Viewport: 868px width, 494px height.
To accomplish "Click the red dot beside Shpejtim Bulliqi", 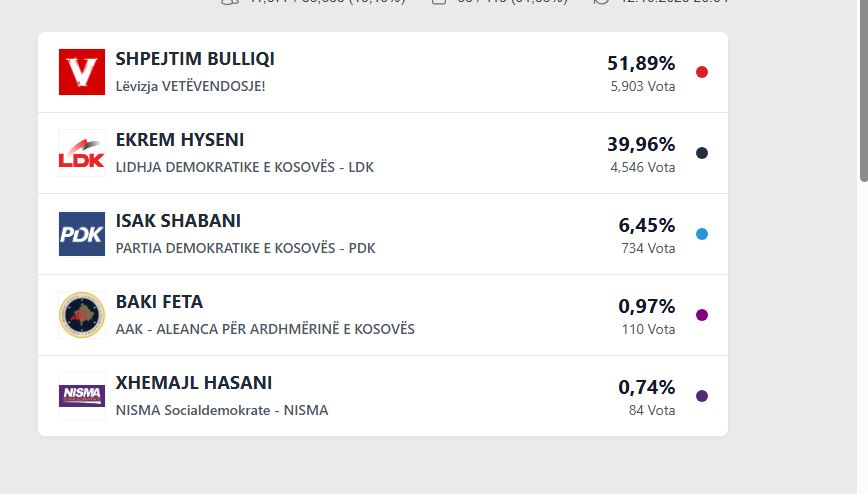I will (x=702, y=72).
